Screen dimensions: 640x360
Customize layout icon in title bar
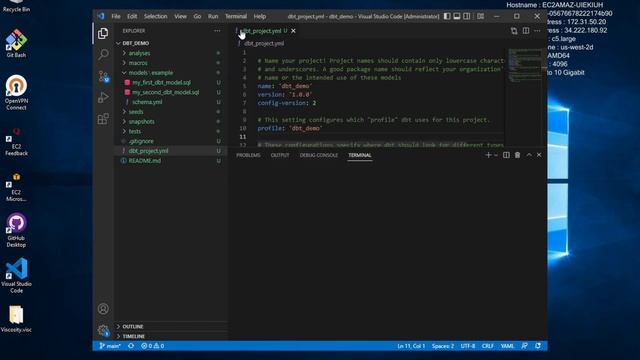coord(480,16)
